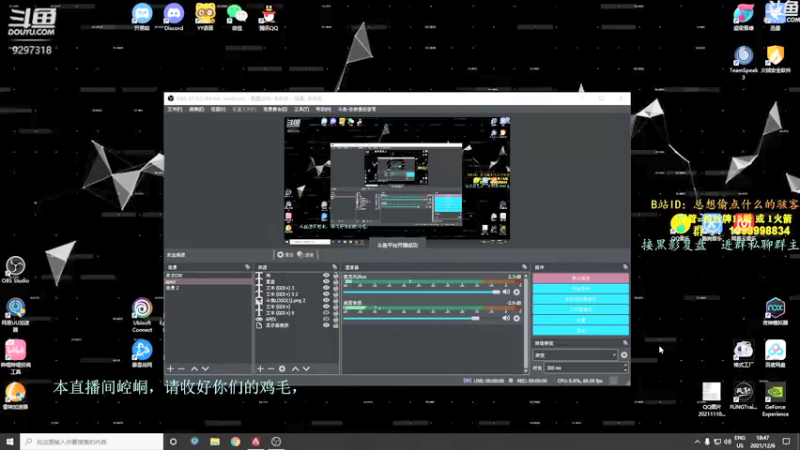This screenshot has width=800, height=450.
Task: Select the first scene in the Scenes list
Action: 209,276
